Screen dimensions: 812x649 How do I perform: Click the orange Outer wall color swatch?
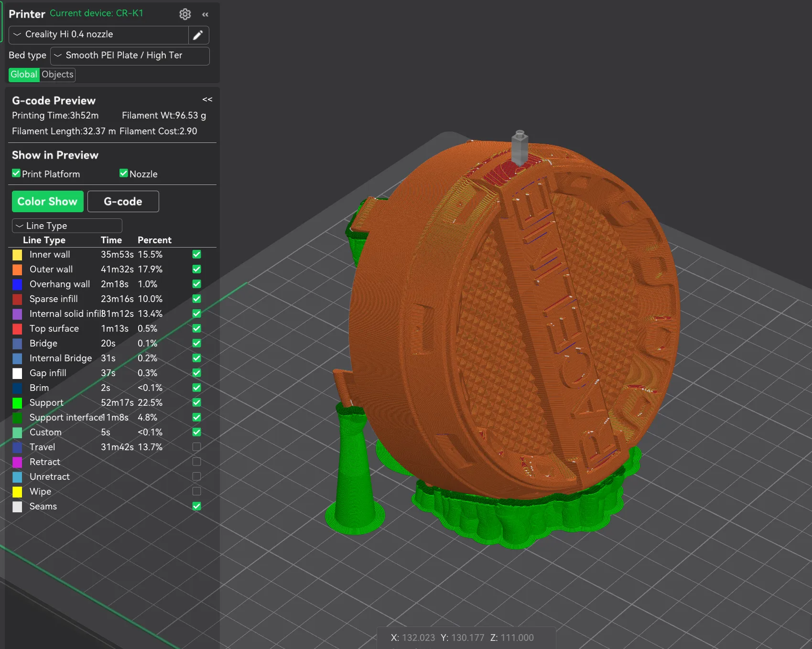pos(17,270)
